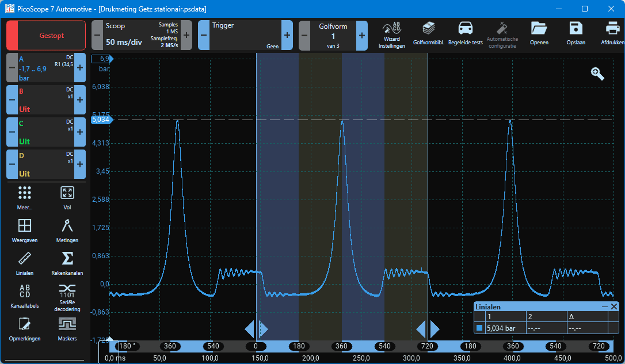
Task: Enable channel B currently set to Uit
Action: (45, 100)
